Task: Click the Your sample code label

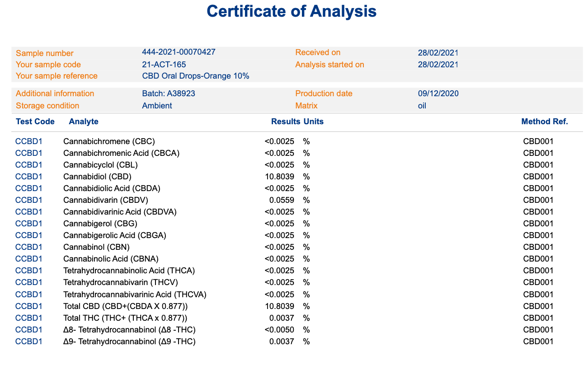Action: pyautogui.click(x=48, y=65)
